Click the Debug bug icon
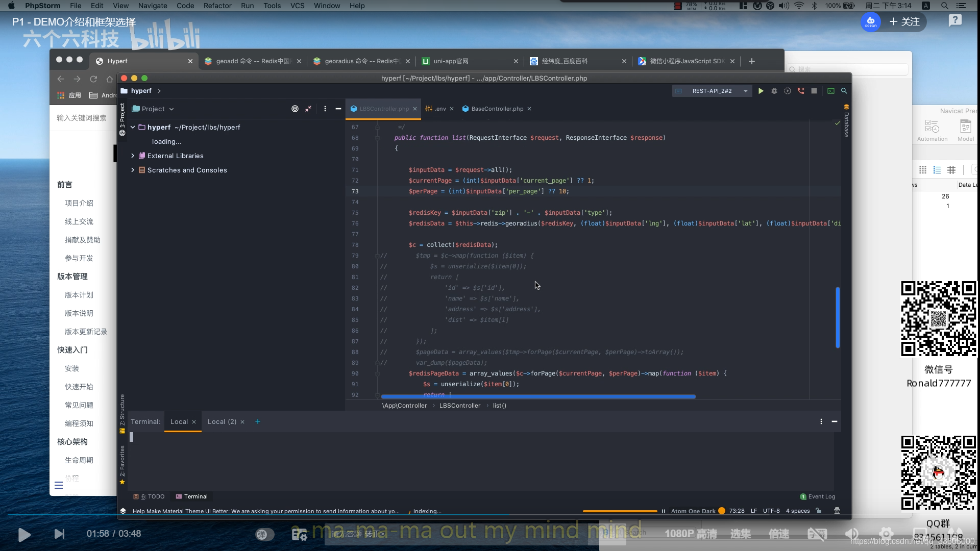This screenshot has height=551, width=980. click(774, 91)
